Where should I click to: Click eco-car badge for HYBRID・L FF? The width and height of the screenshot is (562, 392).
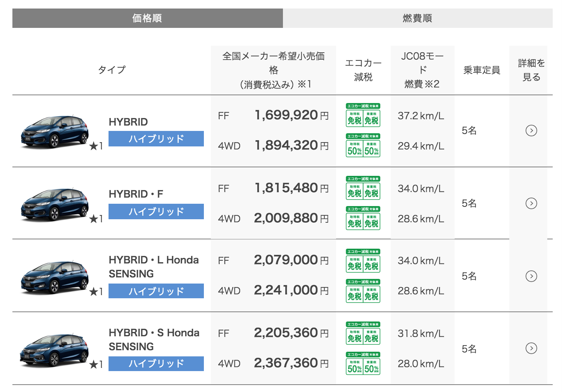(363, 261)
